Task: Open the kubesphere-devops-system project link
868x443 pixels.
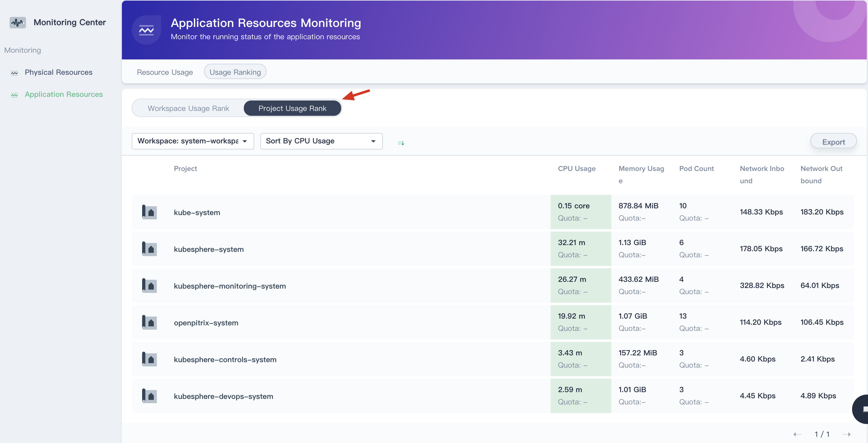Action: 223,396
